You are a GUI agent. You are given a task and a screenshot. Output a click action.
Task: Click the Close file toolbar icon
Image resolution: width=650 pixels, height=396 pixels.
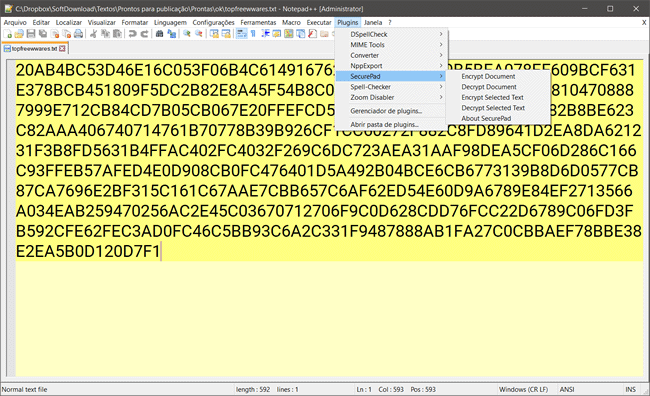coord(55,34)
